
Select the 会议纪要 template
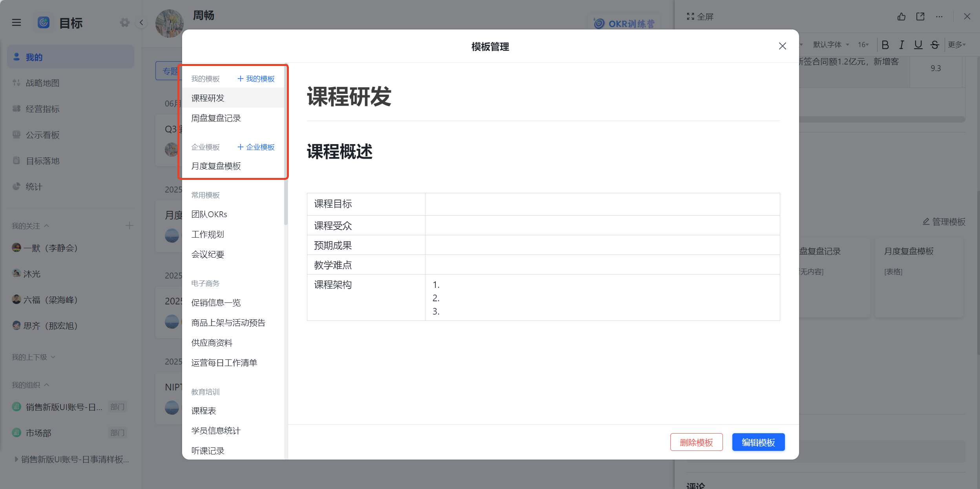[234, 254]
